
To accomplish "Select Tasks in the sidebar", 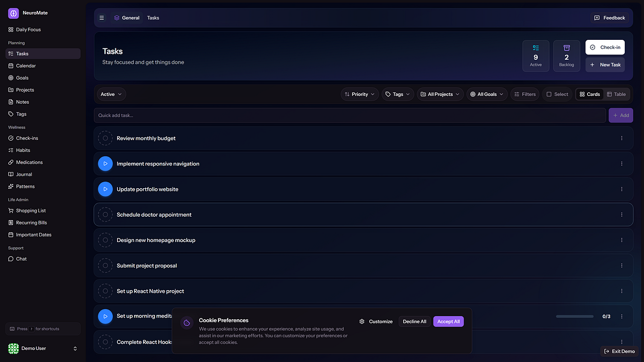I will pyautogui.click(x=43, y=54).
